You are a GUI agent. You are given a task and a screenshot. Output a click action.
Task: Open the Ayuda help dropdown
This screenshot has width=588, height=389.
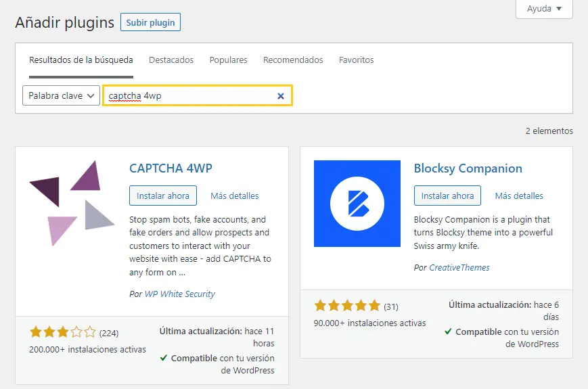point(544,9)
